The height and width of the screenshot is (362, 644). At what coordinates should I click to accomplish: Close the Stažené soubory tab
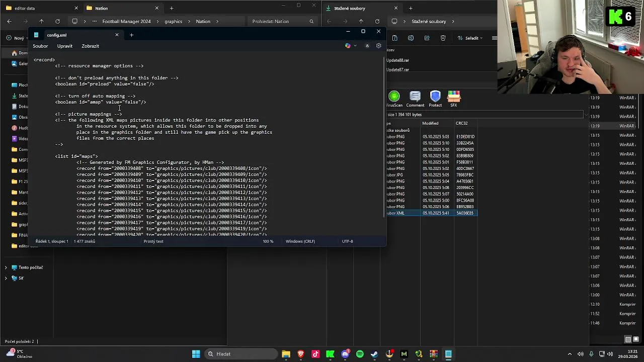[395, 8]
